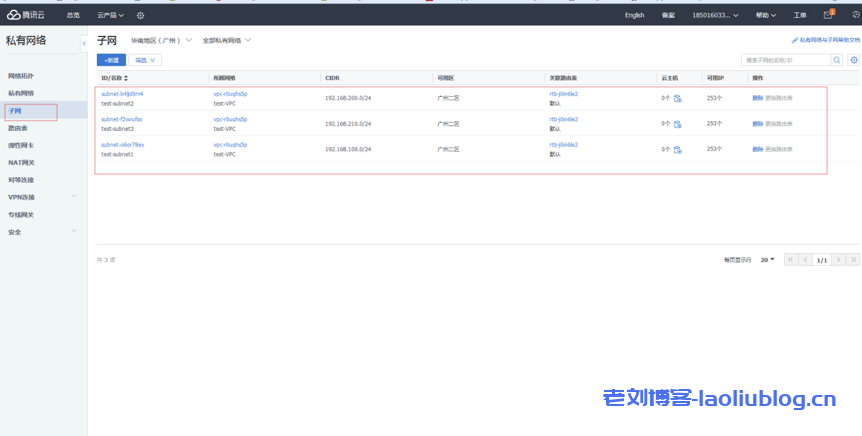Collapse the left sidebar with the arrow handle

click(84, 43)
